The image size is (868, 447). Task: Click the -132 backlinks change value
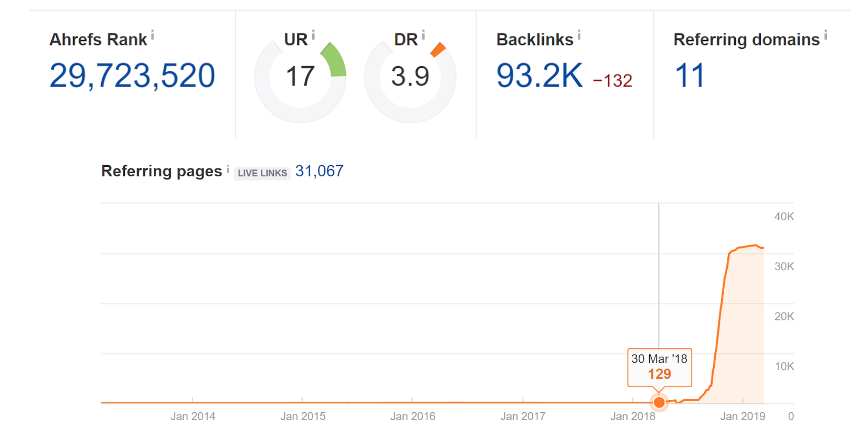tap(612, 81)
